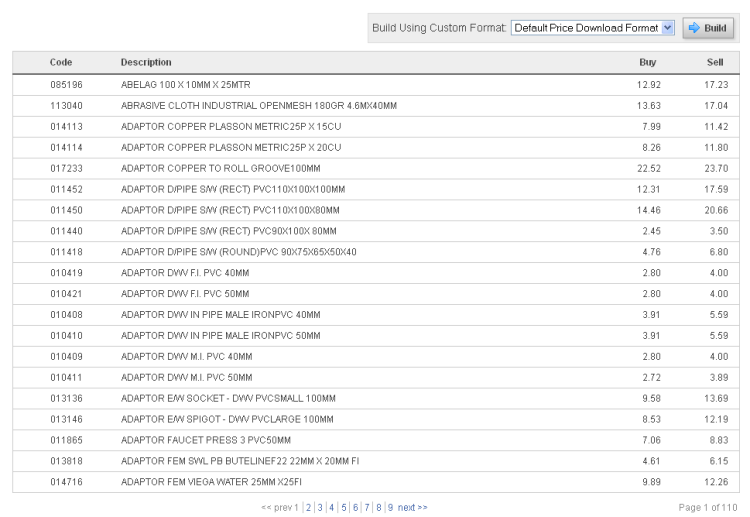Click product code 011418
Viewport: 750px width, 517px height.
coord(66,252)
